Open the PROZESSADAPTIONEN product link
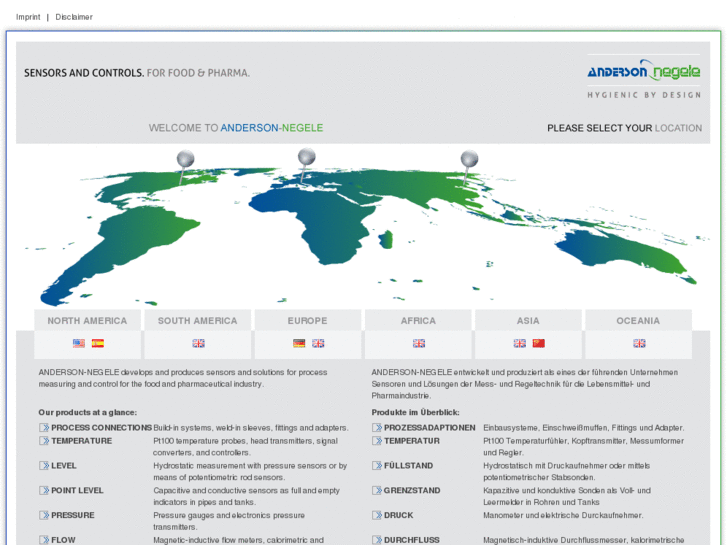727x545 pixels. tap(429, 428)
